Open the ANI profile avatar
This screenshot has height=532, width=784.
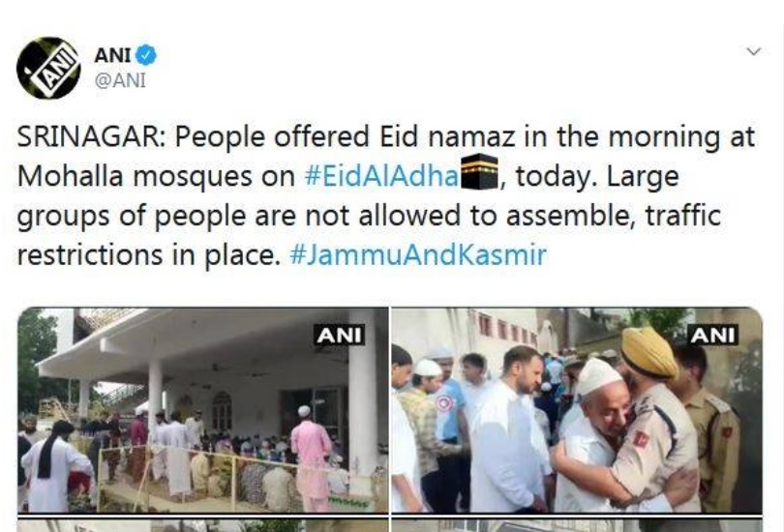coord(48,68)
